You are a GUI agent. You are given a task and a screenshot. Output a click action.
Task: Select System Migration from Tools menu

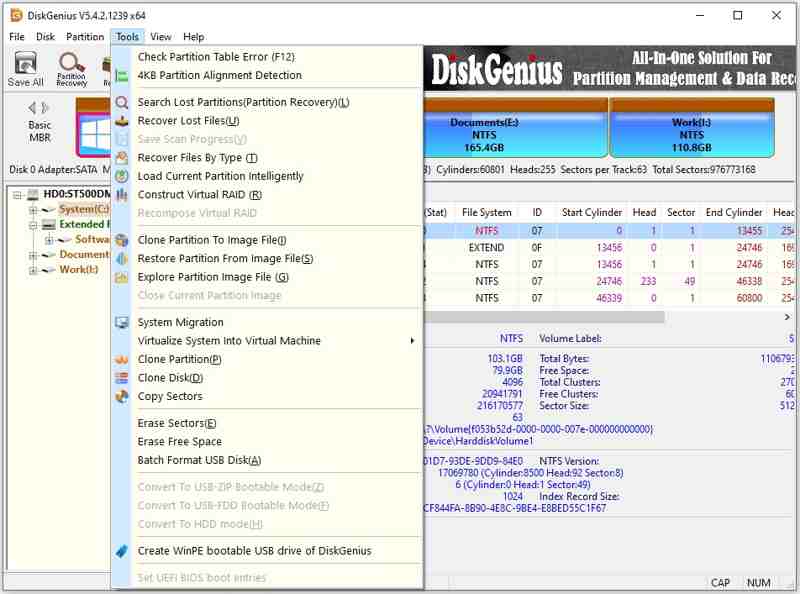point(181,323)
